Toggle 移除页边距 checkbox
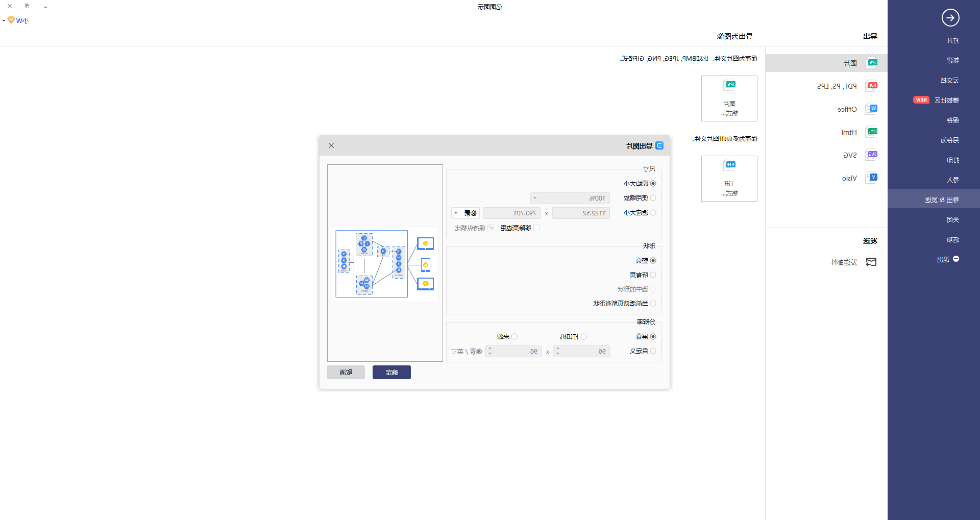The height and width of the screenshot is (520, 980). pos(536,228)
